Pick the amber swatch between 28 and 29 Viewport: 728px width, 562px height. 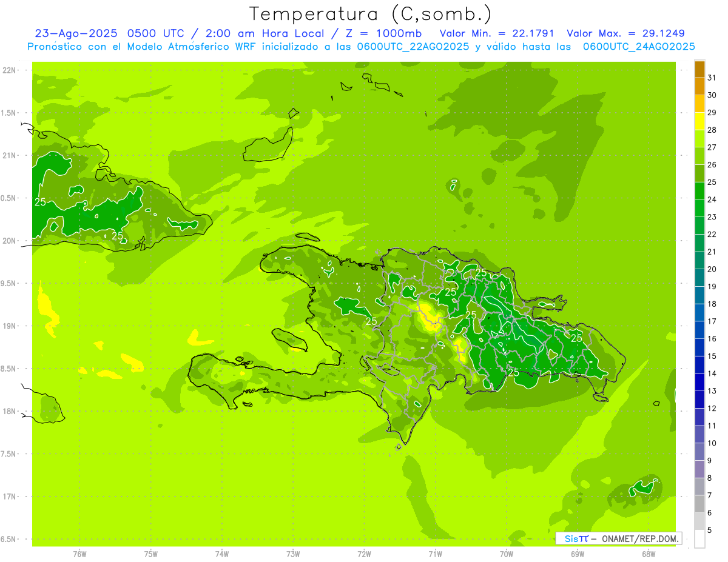699,121
